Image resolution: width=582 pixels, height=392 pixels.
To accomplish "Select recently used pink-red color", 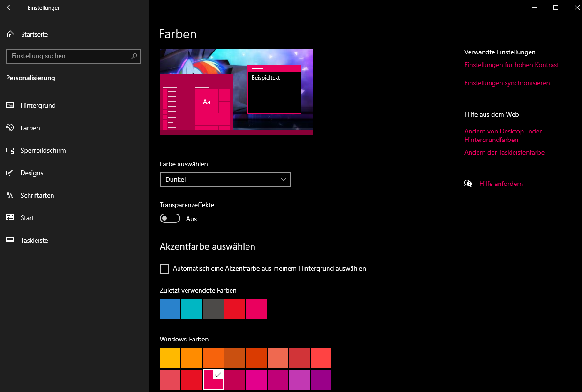I will coord(256,309).
